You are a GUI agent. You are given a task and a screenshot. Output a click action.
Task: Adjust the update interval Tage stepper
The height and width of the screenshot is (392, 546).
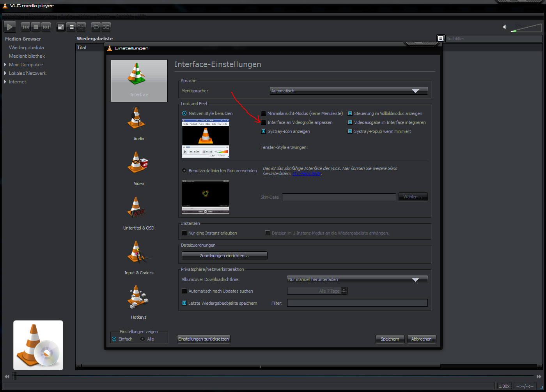click(x=344, y=291)
